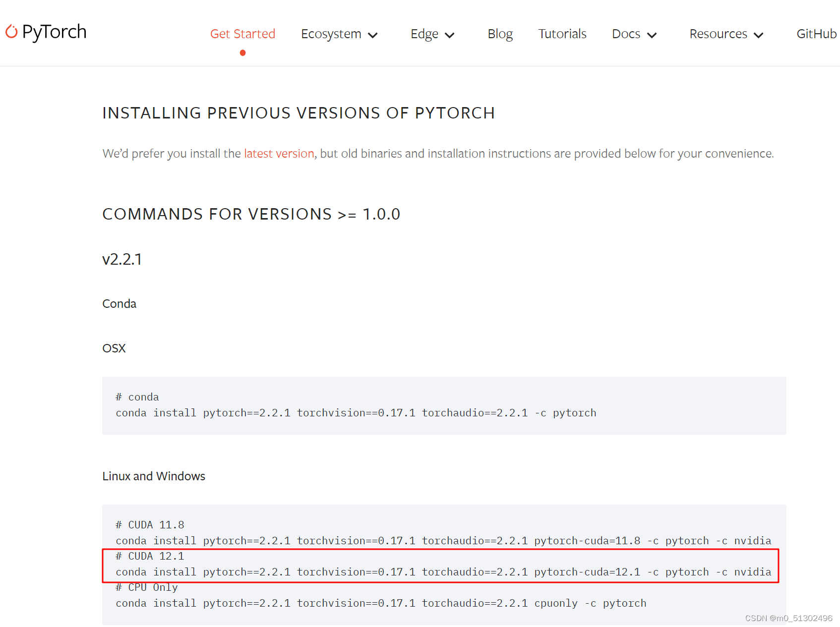
Task: Open the Tutorials nav link
Action: [x=562, y=34]
